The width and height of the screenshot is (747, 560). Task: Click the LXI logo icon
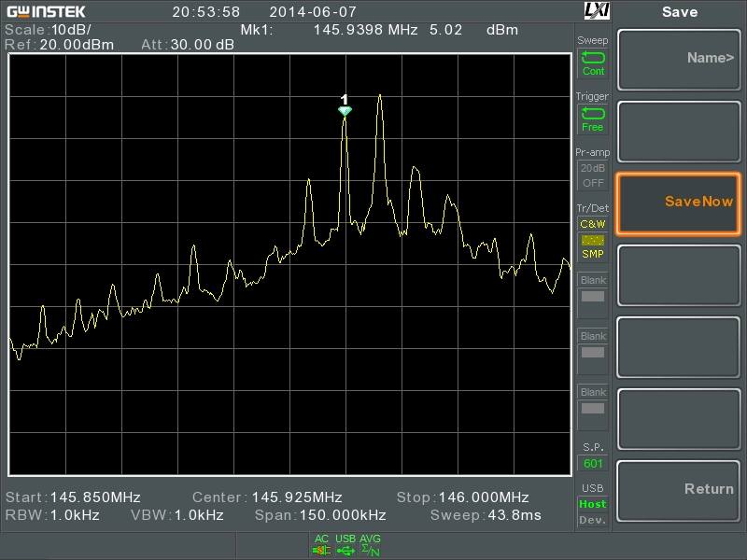click(597, 10)
